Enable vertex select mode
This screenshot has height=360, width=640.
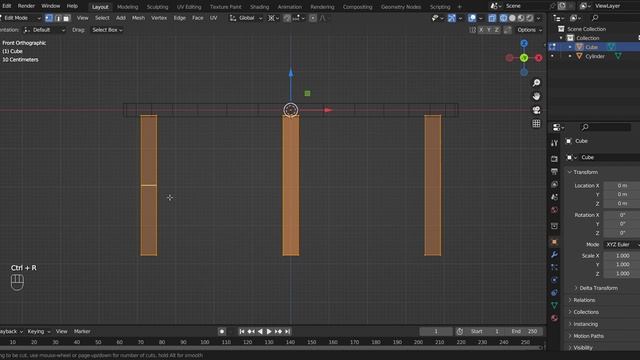(x=49, y=18)
